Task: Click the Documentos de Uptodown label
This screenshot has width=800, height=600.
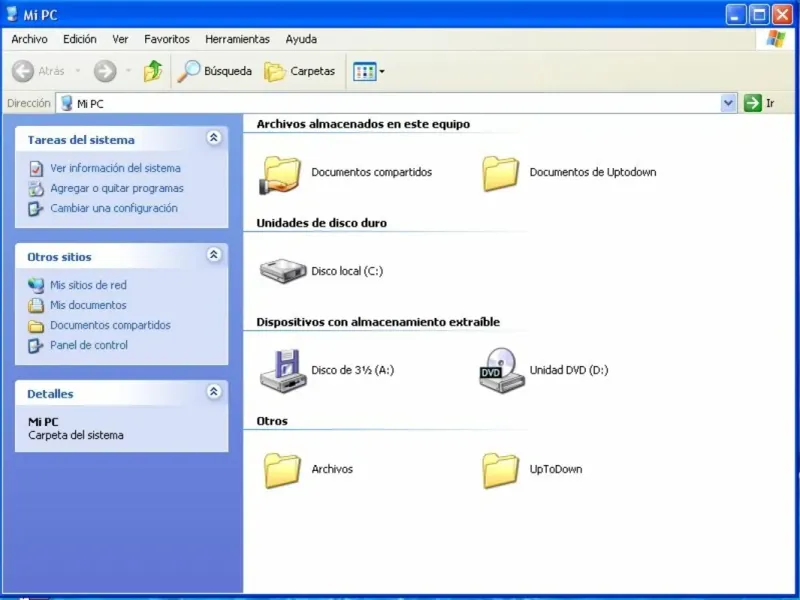Action: 593,172
